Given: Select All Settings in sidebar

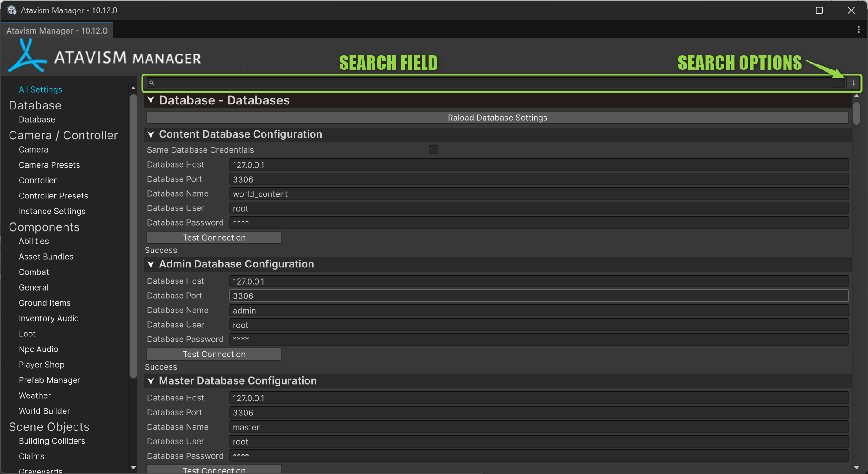Looking at the screenshot, I should (x=40, y=89).
